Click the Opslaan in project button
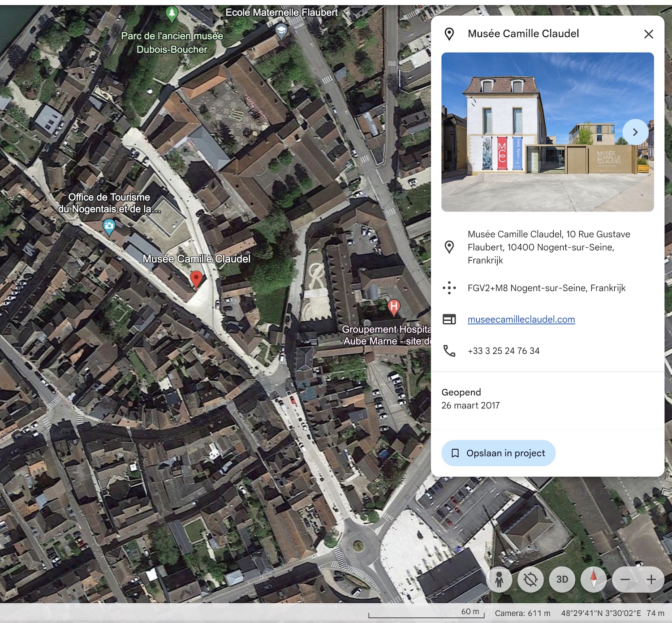The image size is (672, 623). point(499,453)
